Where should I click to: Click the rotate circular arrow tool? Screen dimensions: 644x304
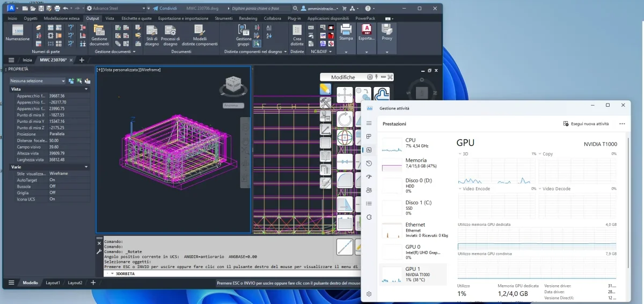point(345,118)
